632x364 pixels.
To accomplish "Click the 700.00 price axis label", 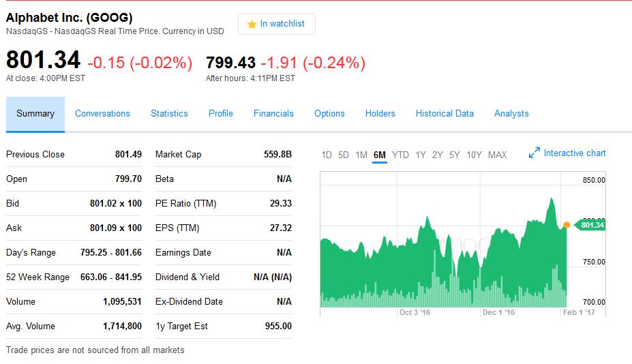I will (594, 303).
